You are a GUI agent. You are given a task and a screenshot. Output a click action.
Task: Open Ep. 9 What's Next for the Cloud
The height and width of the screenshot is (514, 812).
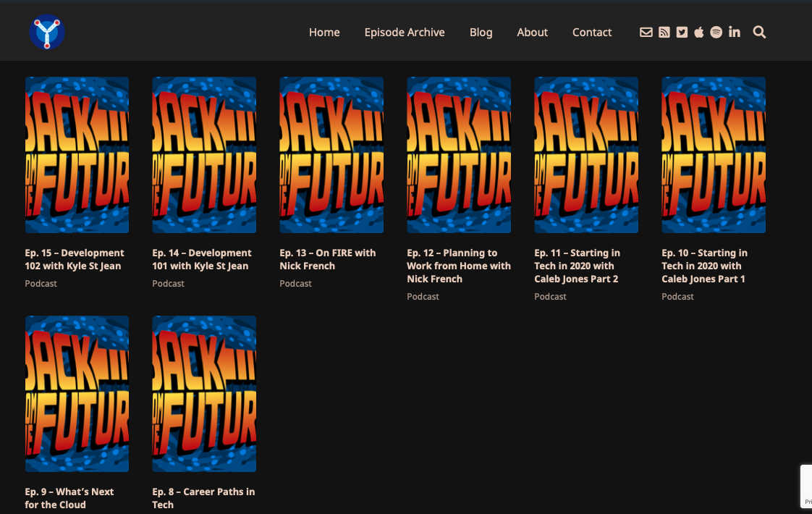tap(70, 498)
